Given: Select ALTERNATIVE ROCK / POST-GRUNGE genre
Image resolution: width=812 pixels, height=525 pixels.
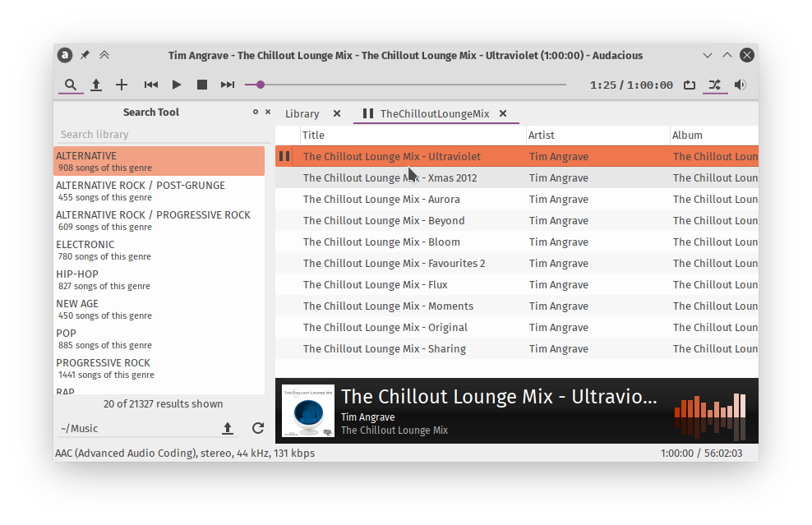Looking at the screenshot, I should 159,191.
